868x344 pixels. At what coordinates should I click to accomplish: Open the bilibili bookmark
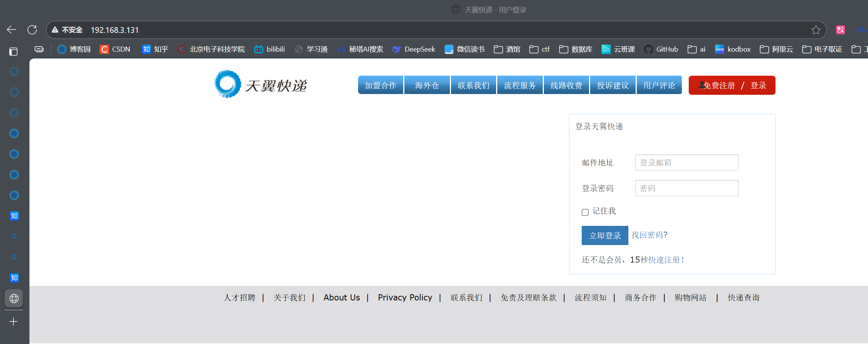269,49
